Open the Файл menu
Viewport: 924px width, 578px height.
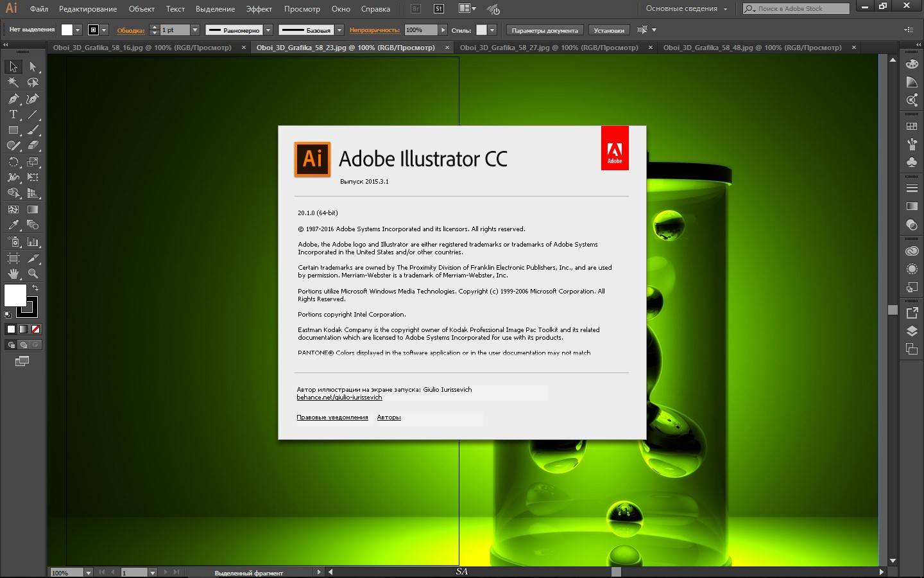coord(39,9)
